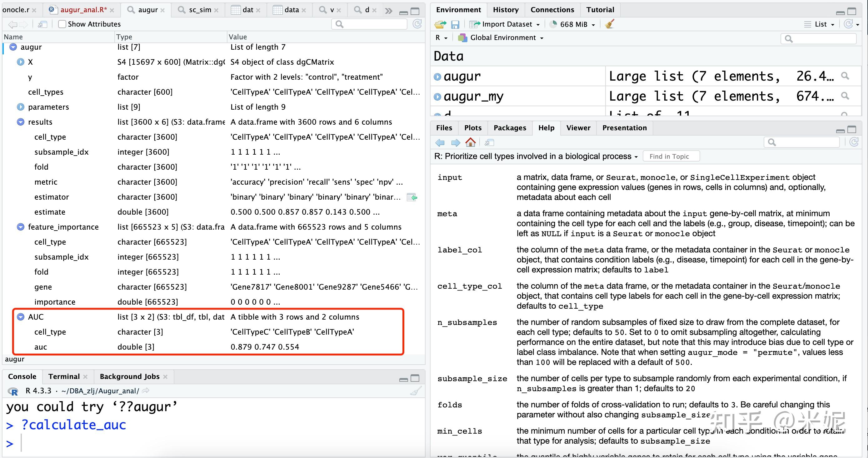Screen dimensions: 868x458
Task: Collapse the feature_importance node
Action: (x=21, y=227)
